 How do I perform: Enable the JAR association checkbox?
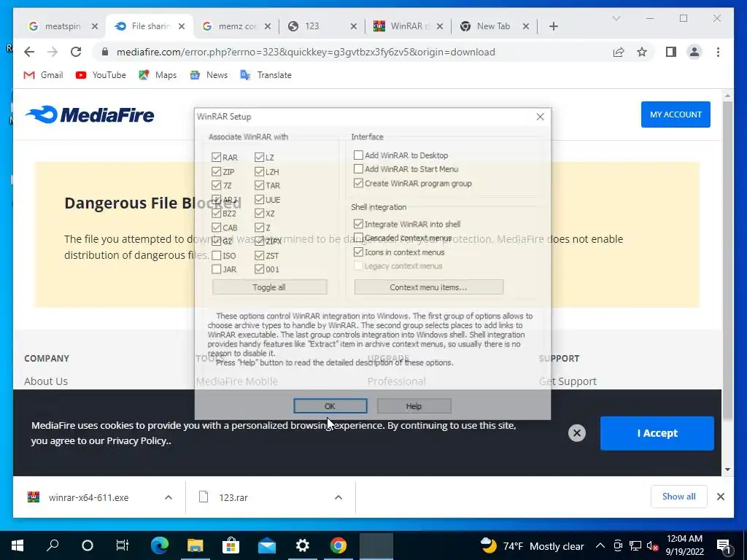pos(216,270)
